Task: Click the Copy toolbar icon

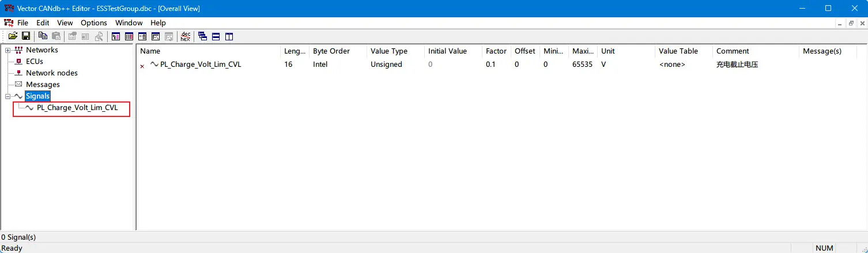Action: tap(43, 36)
